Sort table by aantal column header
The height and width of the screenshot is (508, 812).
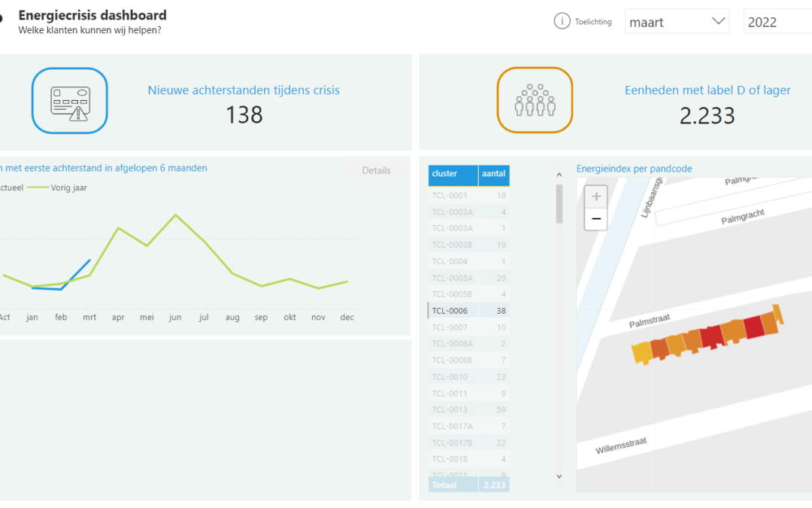click(494, 174)
